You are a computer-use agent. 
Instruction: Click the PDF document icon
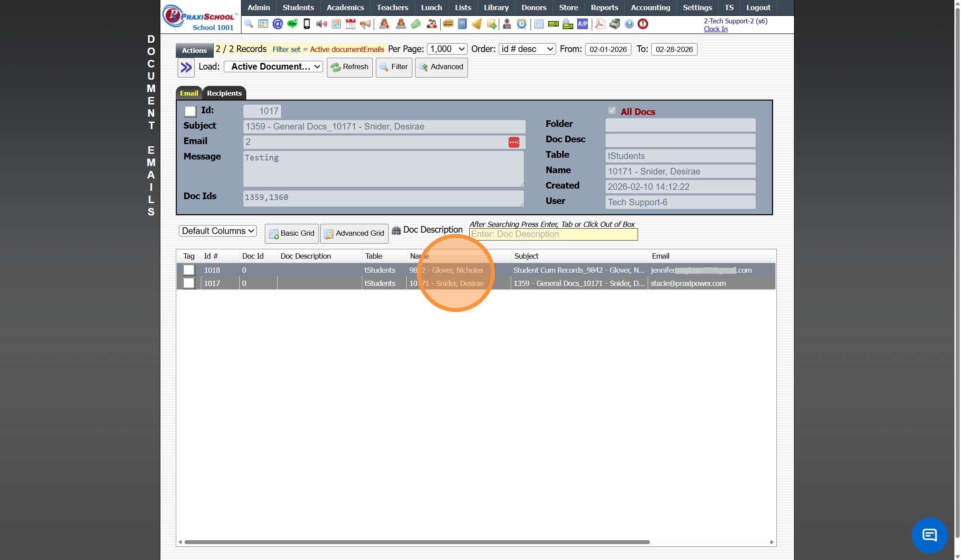click(600, 24)
